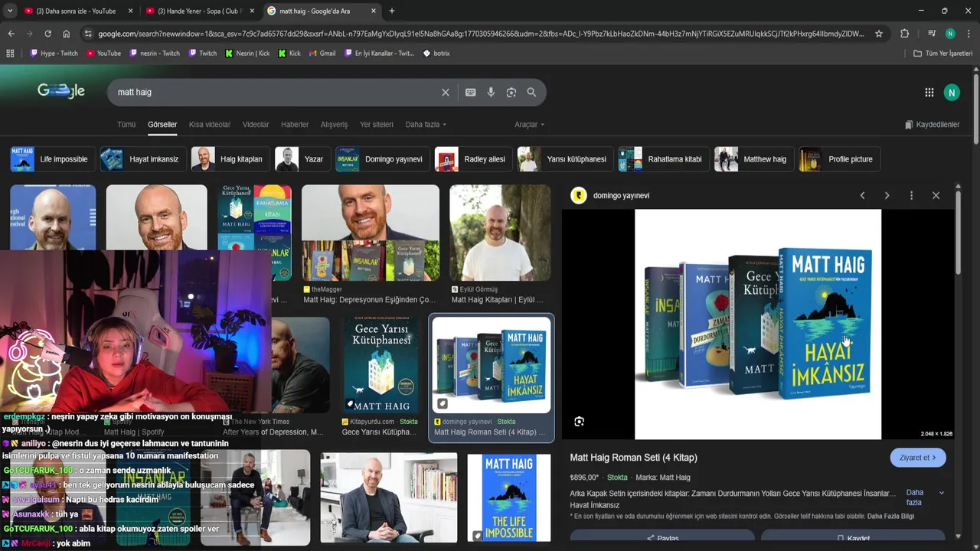This screenshot has height=551, width=980.
Task: Click in the matt haig search field
Action: (x=276, y=92)
